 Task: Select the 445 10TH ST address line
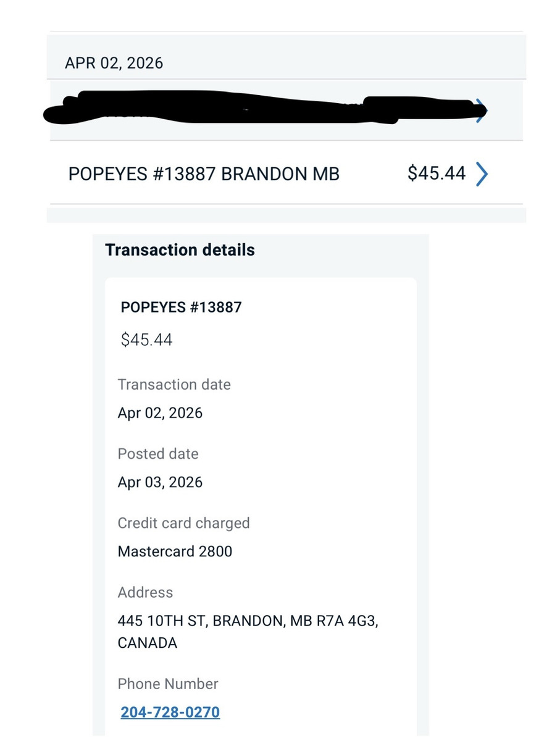tap(248, 621)
